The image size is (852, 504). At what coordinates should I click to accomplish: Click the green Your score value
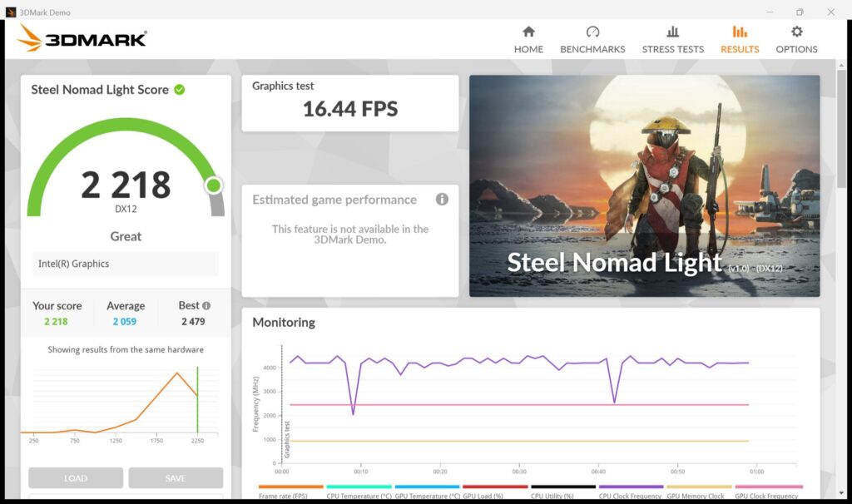pyautogui.click(x=56, y=322)
